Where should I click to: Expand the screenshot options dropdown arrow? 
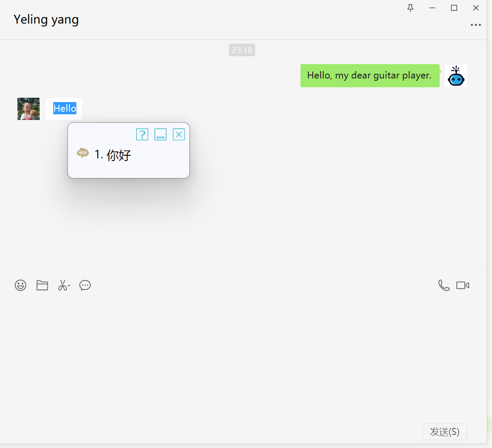pyautogui.click(x=69, y=286)
